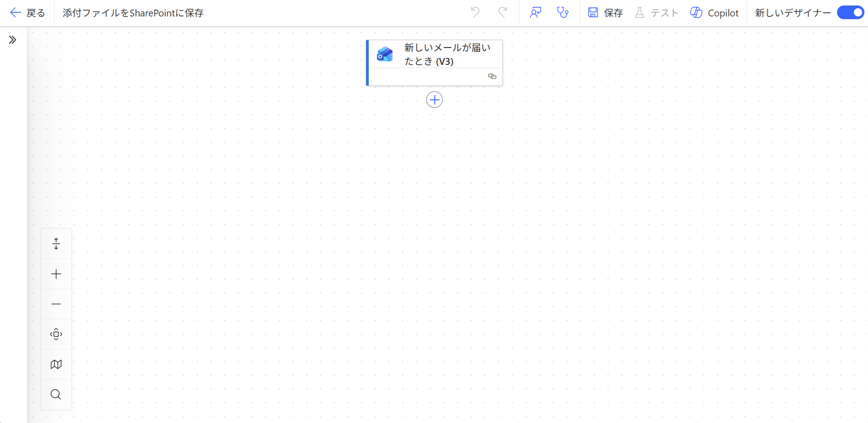
Task: Open the Copilot panel
Action: coord(715,13)
